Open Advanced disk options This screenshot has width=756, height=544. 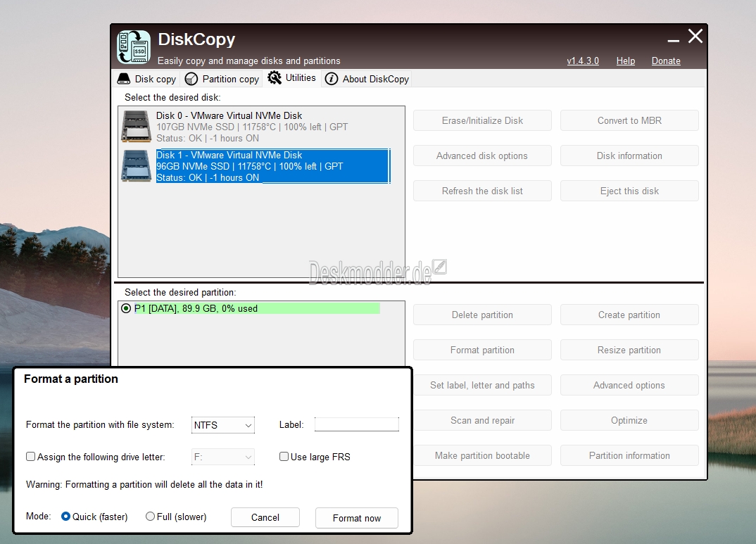point(482,156)
